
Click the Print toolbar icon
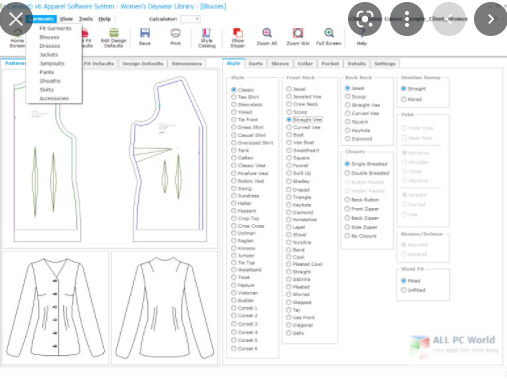tap(176, 33)
